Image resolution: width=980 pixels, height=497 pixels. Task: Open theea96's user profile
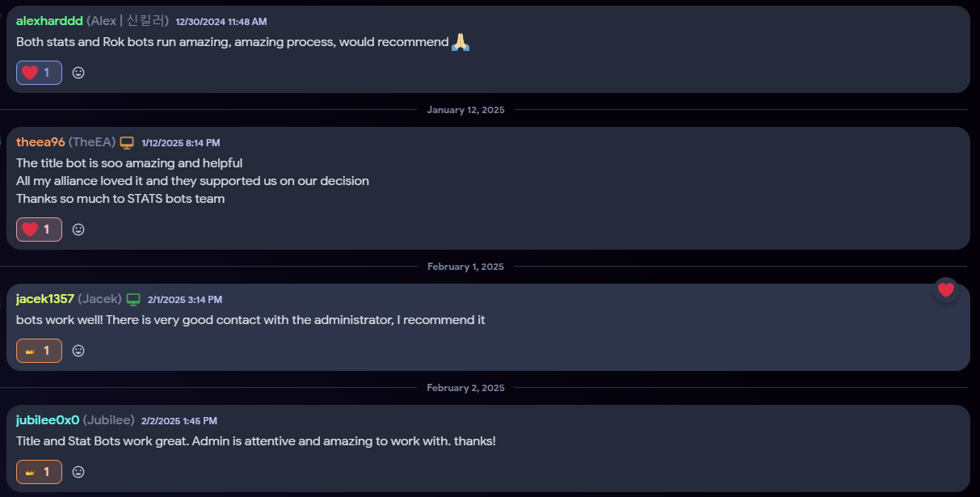[40, 142]
